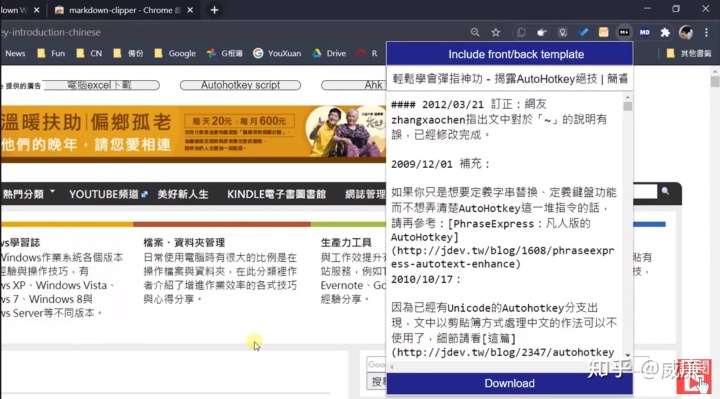The image size is (720, 399).
Task: Open the Google bookmarks folder
Action: tap(175, 53)
